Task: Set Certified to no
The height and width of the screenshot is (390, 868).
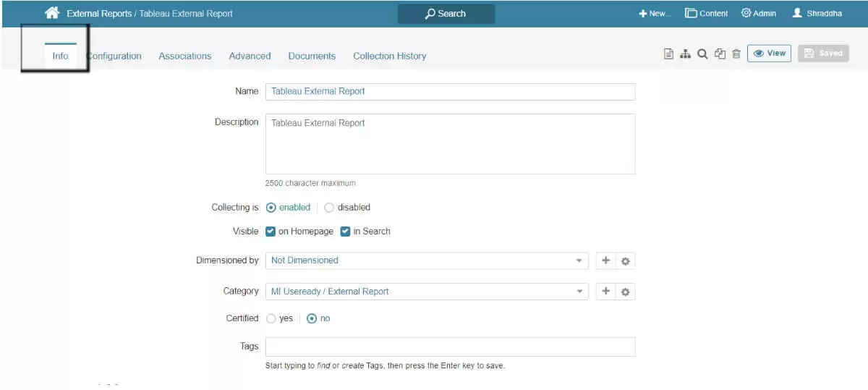Action: (312, 318)
